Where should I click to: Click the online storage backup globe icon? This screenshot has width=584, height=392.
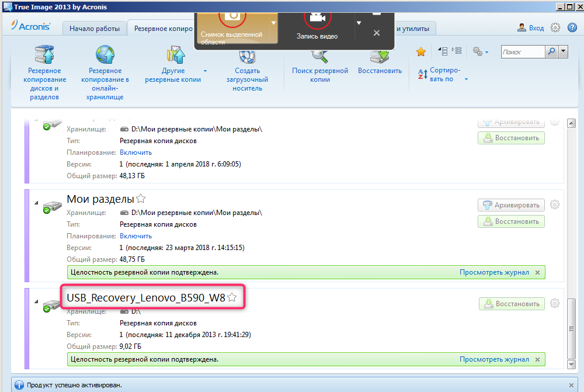(105, 57)
